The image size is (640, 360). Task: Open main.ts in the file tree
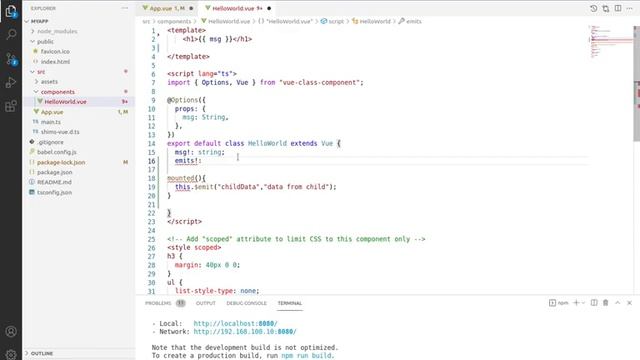51,122
